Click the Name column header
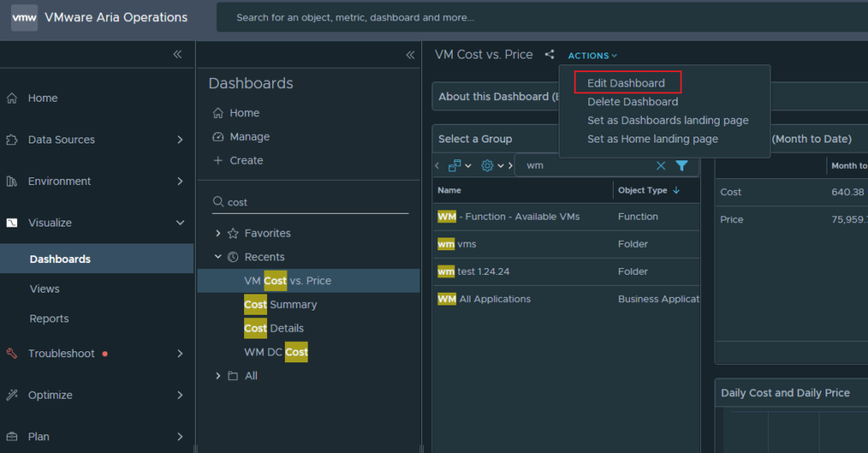 point(449,190)
